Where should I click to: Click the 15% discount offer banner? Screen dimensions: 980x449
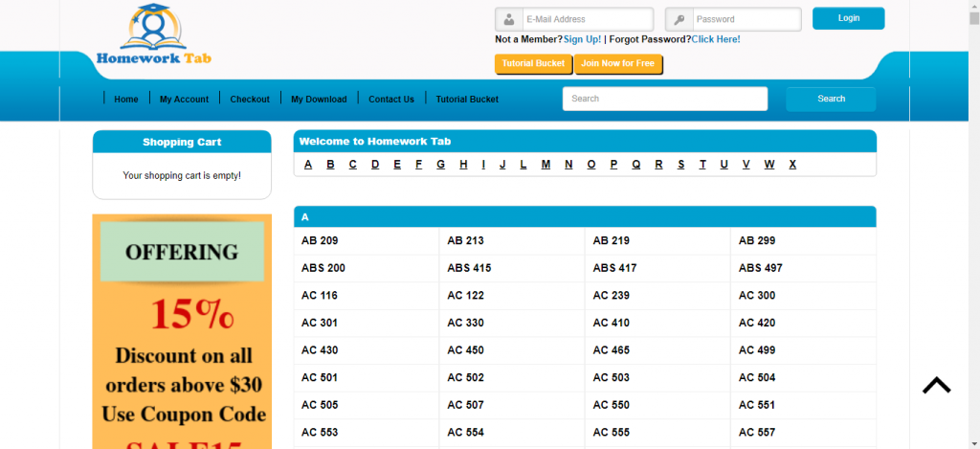click(x=182, y=331)
